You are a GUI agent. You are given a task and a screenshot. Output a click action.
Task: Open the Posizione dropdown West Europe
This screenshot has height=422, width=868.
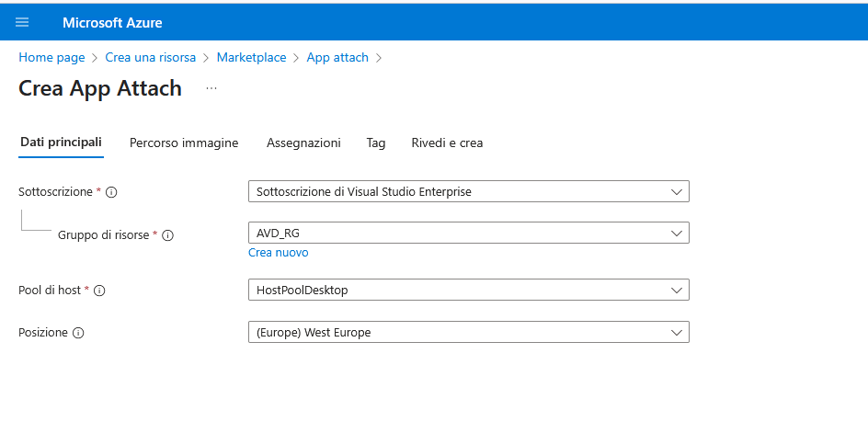click(469, 332)
